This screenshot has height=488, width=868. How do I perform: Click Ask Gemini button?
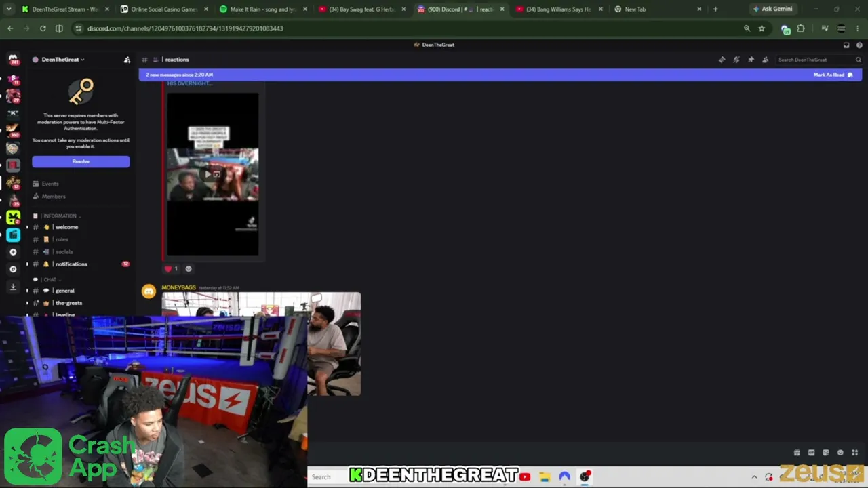(x=772, y=9)
